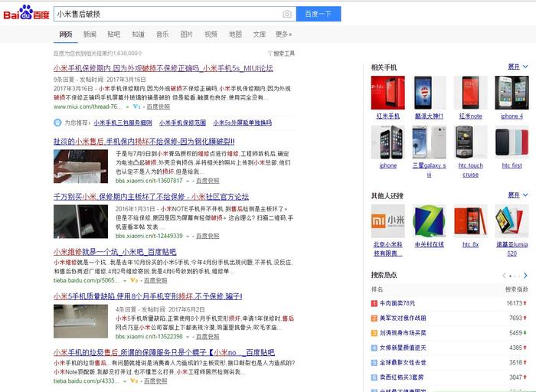
Task: Expand the 更多 menu
Action: coord(284,34)
